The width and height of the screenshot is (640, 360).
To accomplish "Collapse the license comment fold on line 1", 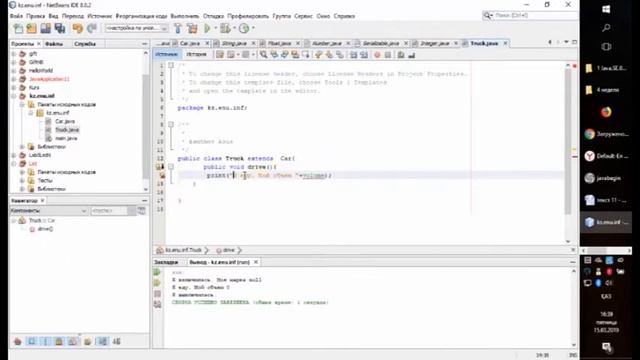I will click(171, 65).
